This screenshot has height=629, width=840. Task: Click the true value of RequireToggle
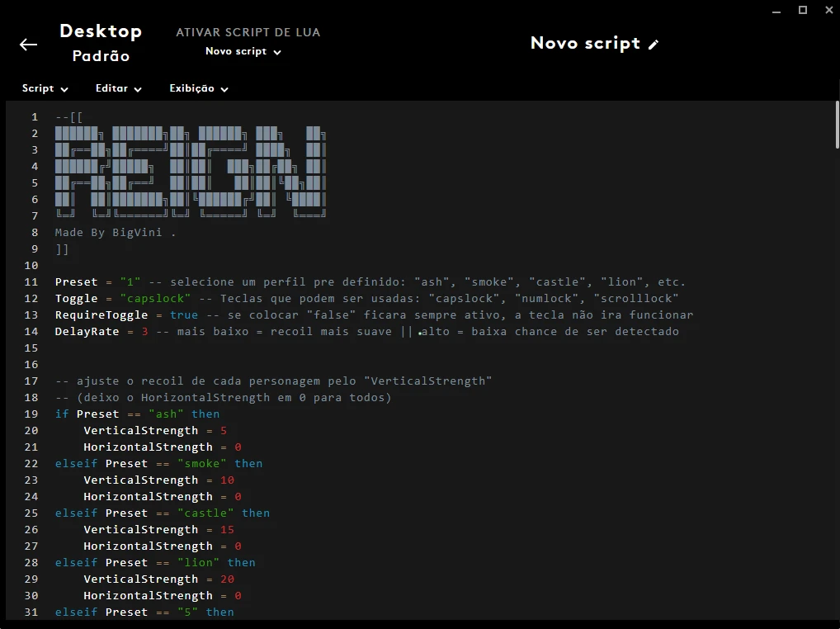pos(184,314)
